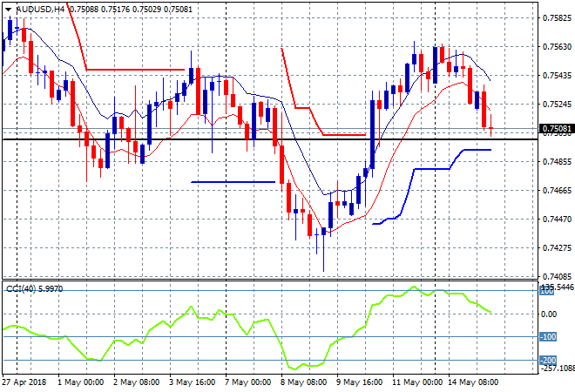Select the current price label 0.75081
575x392 pixels.
(557, 128)
